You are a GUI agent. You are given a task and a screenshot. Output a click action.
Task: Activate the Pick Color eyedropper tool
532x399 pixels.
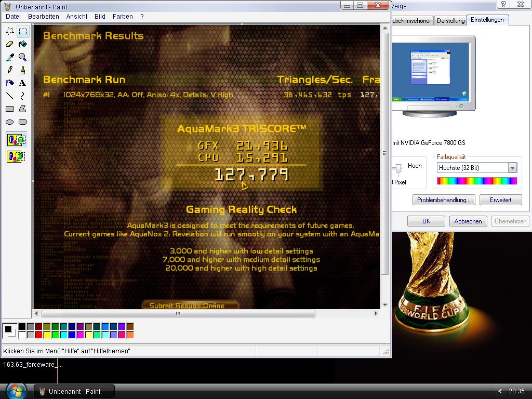(x=10, y=57)
